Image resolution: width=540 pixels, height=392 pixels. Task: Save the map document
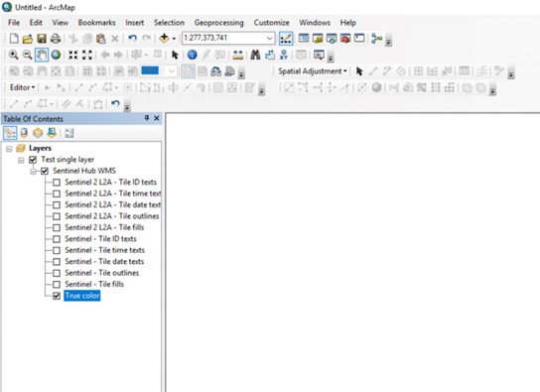click(42, 38)
